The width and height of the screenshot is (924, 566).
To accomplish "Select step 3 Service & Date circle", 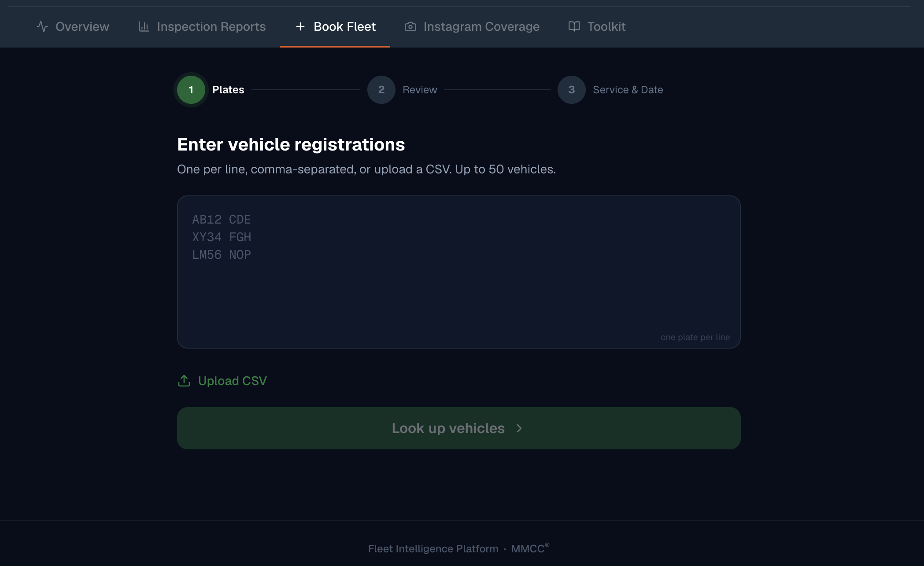I will pos(572,90).
